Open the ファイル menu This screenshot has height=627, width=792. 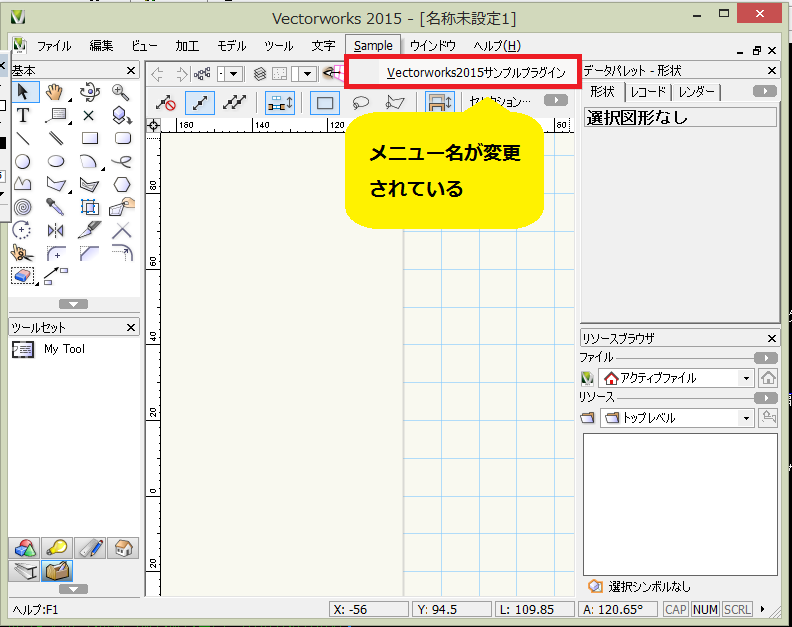pos(54,46)
